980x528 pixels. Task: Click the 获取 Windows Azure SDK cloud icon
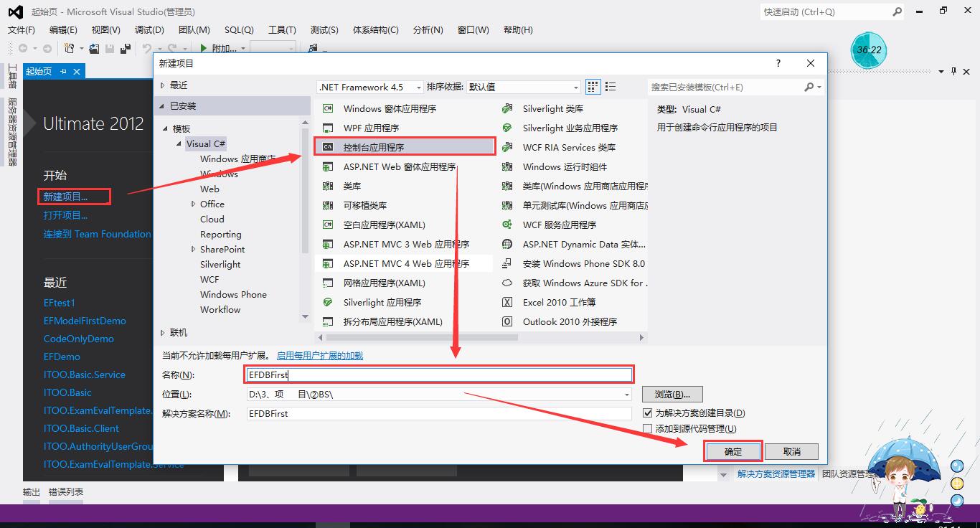(x=507, y=283)
